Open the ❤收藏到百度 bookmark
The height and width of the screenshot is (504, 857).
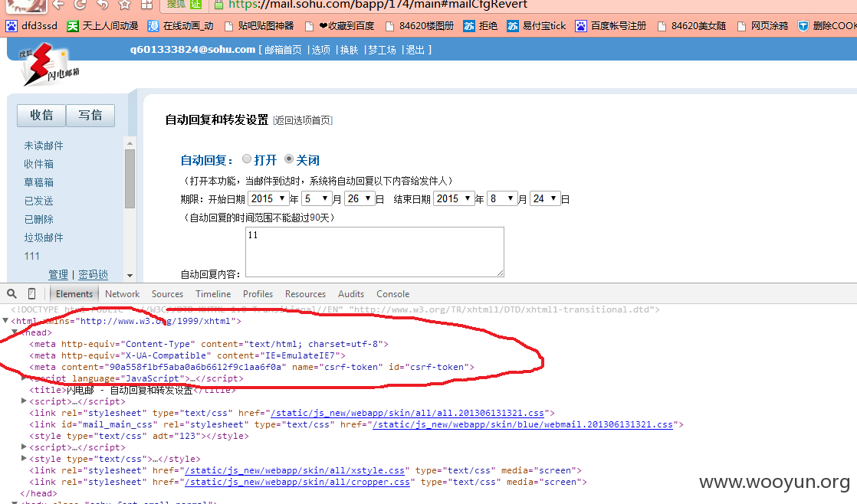(x=340, y=26)
